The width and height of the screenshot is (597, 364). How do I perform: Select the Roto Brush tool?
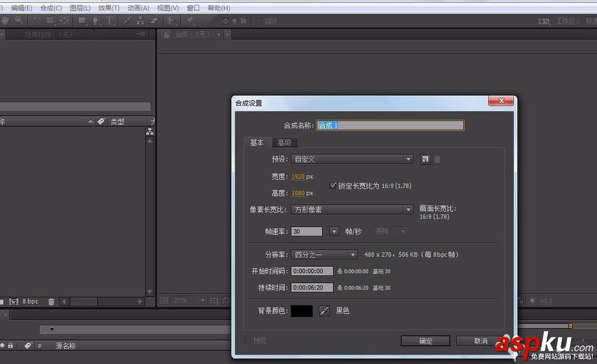pos(172,20)
